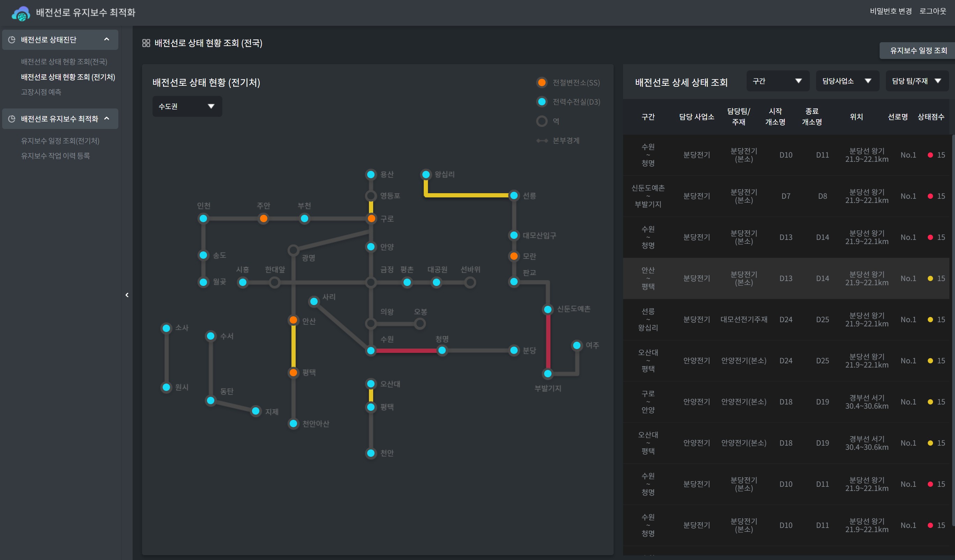Click the 모란 orange substation node
The width and height of the screenshot is (955, 560).
tap(514, 256)
